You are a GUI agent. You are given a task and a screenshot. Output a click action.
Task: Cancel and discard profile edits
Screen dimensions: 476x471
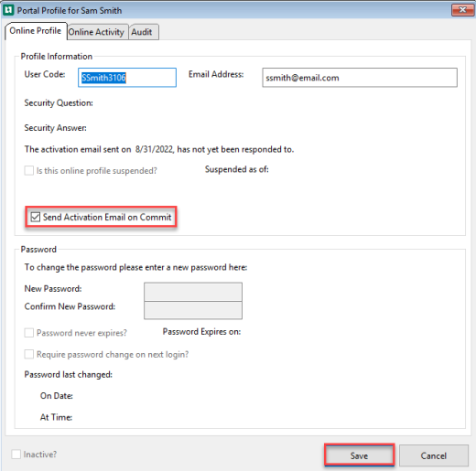[x=434, y=455]
